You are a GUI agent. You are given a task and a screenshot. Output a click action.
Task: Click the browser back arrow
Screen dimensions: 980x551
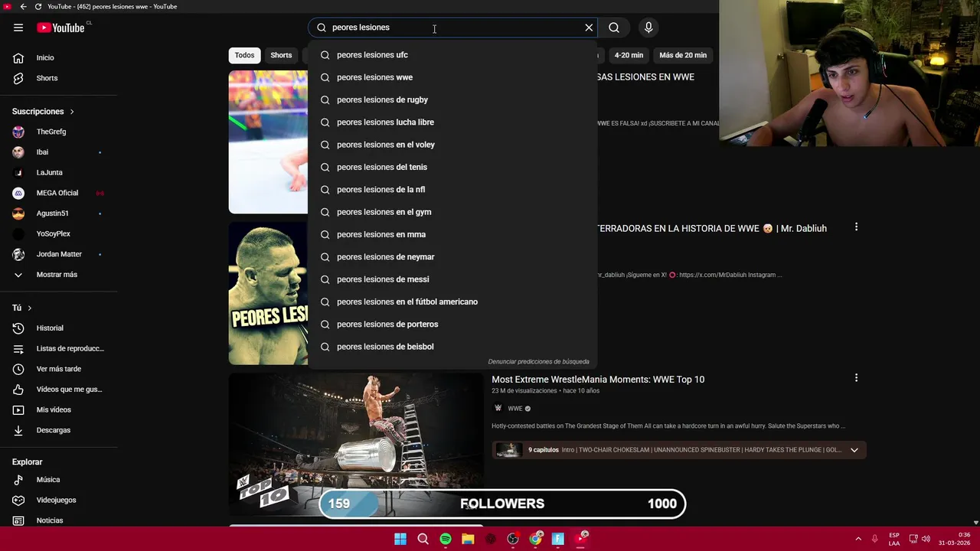[23, 6]
